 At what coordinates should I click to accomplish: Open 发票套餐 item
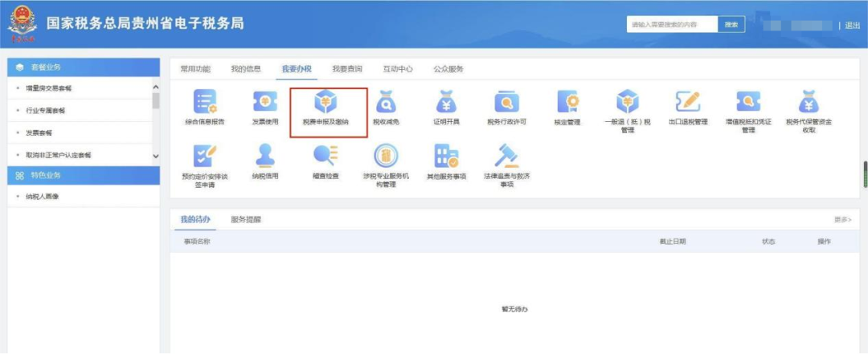click(39, 133)
